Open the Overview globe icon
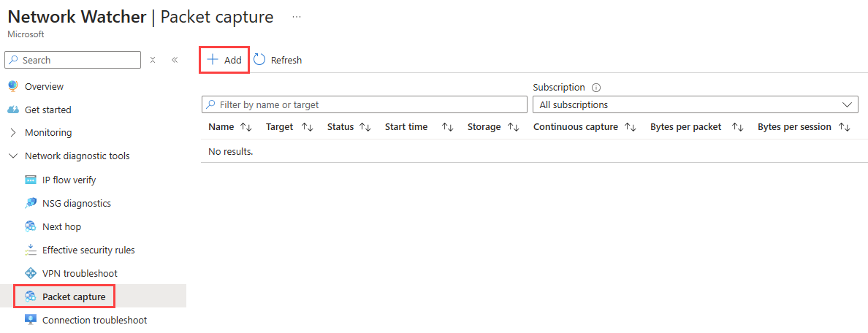 13,86
